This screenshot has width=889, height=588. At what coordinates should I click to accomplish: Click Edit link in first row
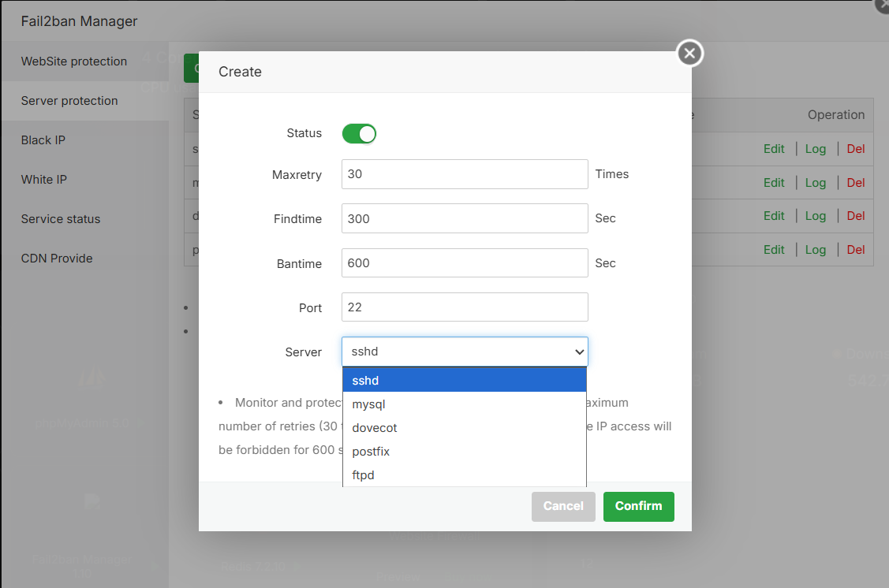tap(774, 149)
